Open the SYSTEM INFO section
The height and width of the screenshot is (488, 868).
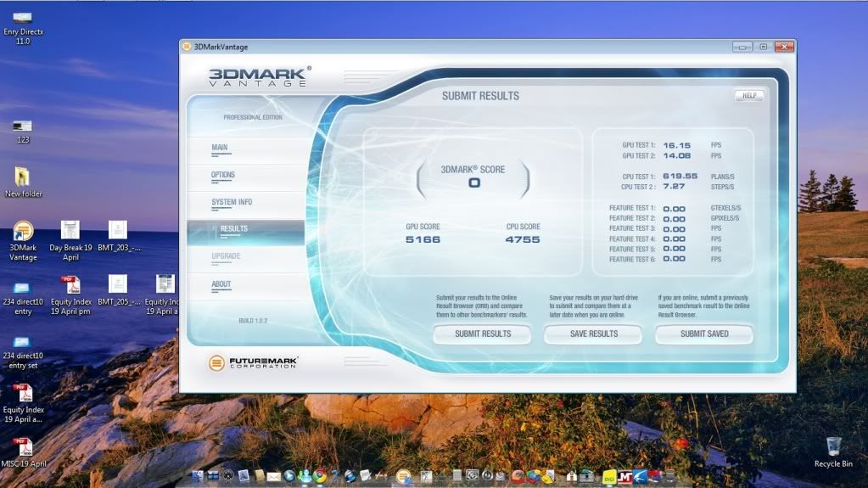tap(232, 202)
